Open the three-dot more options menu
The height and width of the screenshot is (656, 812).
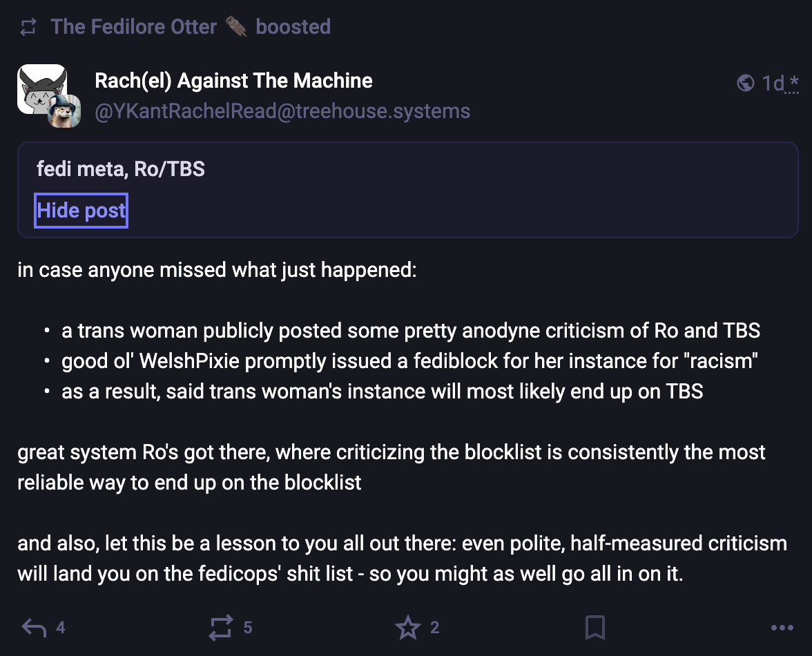782,628
